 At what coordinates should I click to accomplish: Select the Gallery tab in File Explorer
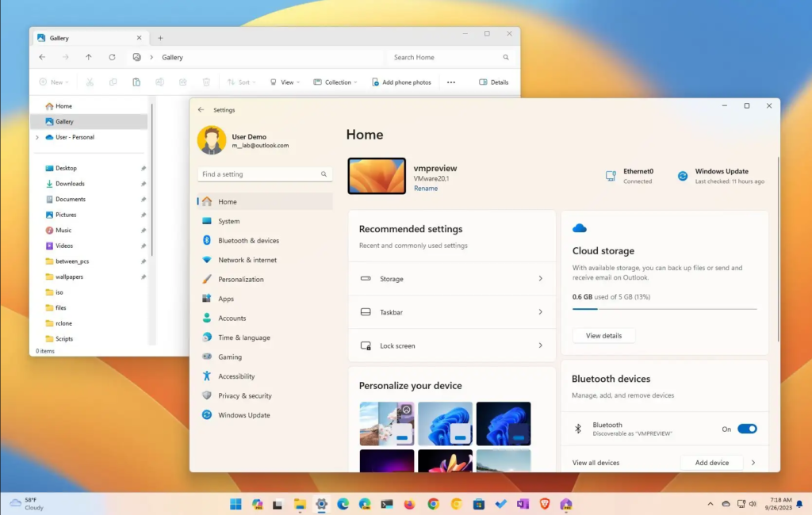coord(90,38)
